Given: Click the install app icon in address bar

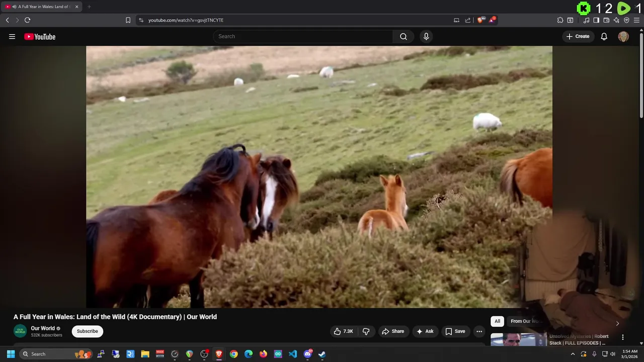Looking at the screenshot, I should click(456, 20).
